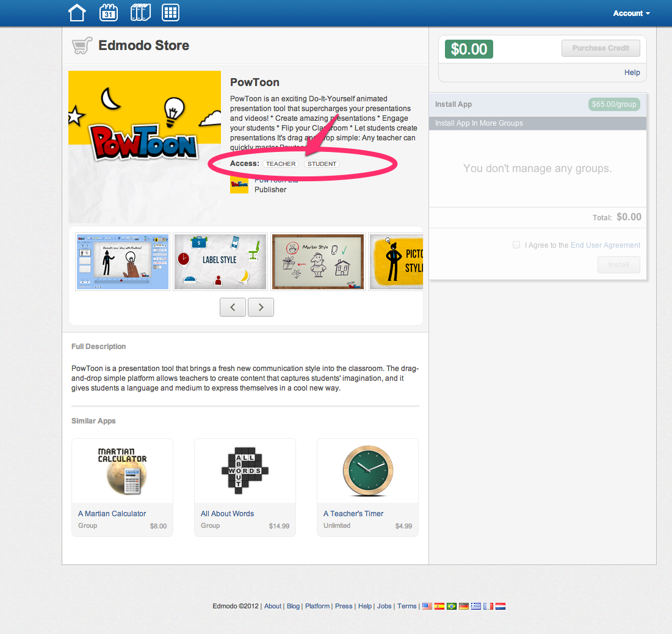This screenshot has height=634, width=672.
Task: Choose the German flag language icon
Action: [464, 606]
